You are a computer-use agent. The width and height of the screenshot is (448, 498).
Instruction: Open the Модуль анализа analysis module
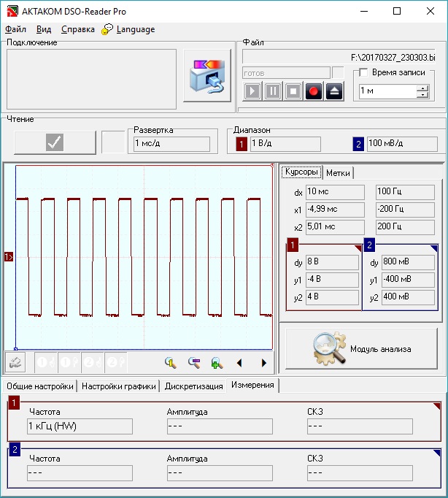pos(361,349)
